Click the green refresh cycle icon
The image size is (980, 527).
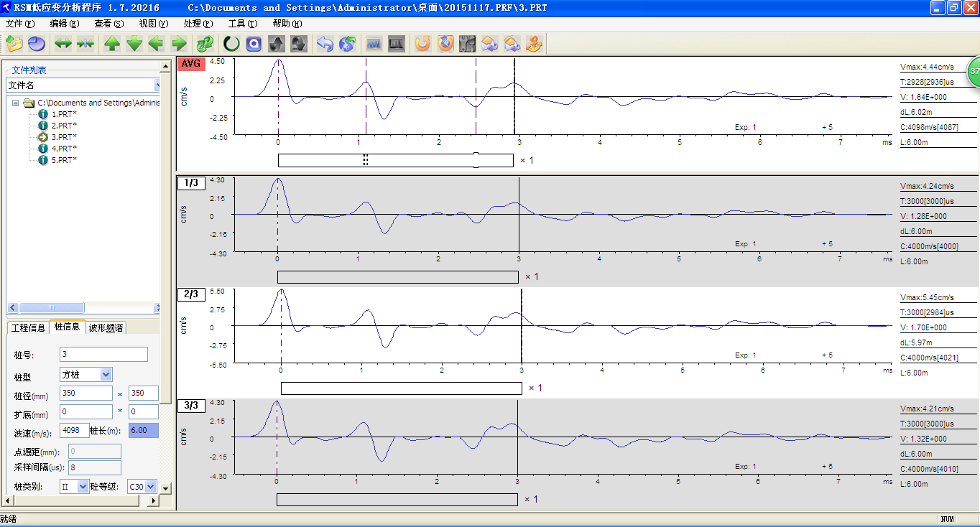click(205, 44)
